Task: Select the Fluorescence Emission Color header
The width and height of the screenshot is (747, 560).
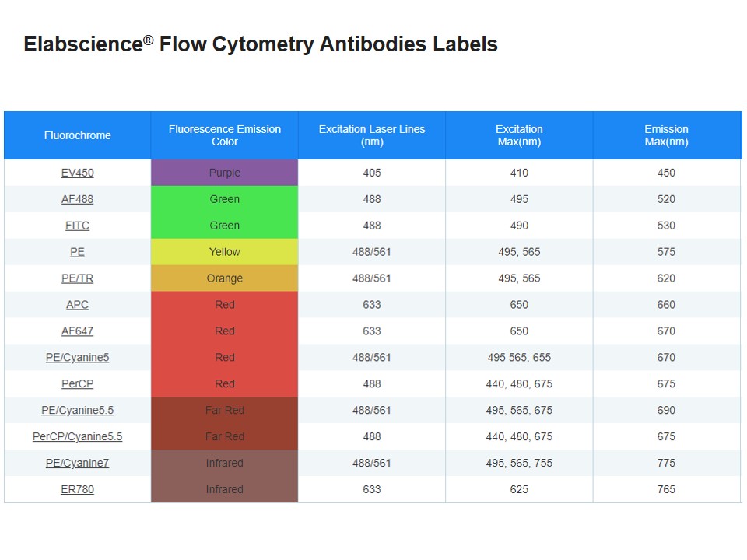Action: tap(224, 135)
